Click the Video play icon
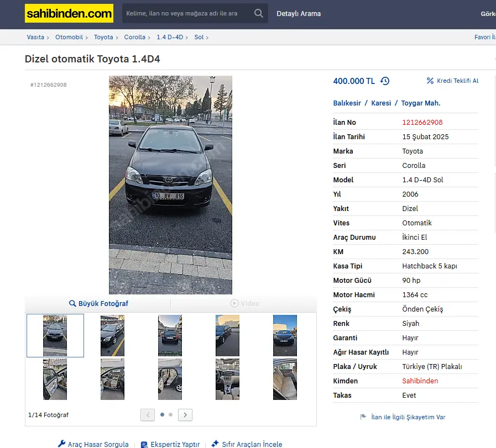 [234, 303]
